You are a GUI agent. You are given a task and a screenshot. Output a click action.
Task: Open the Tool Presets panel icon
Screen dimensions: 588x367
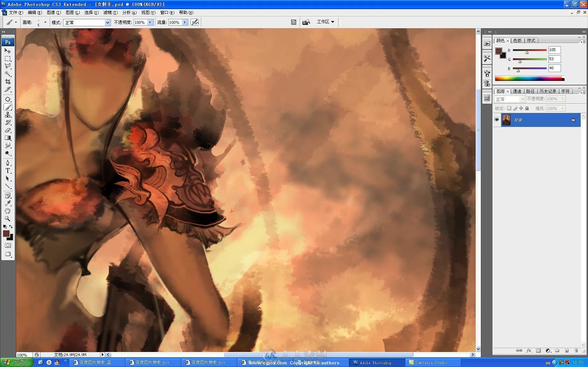tap(487, 58)
